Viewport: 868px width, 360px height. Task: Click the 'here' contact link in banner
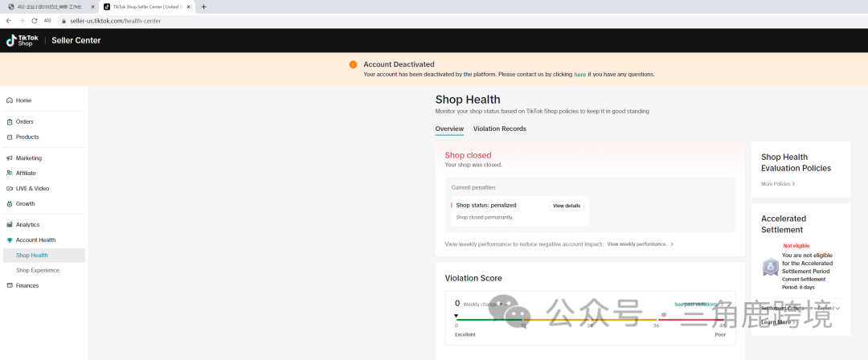coord(579,74)
